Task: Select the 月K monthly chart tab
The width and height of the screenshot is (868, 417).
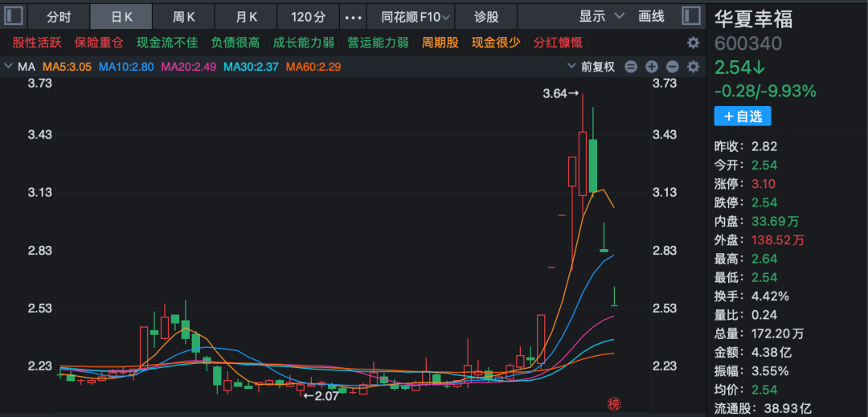Action: click(247, 16)
